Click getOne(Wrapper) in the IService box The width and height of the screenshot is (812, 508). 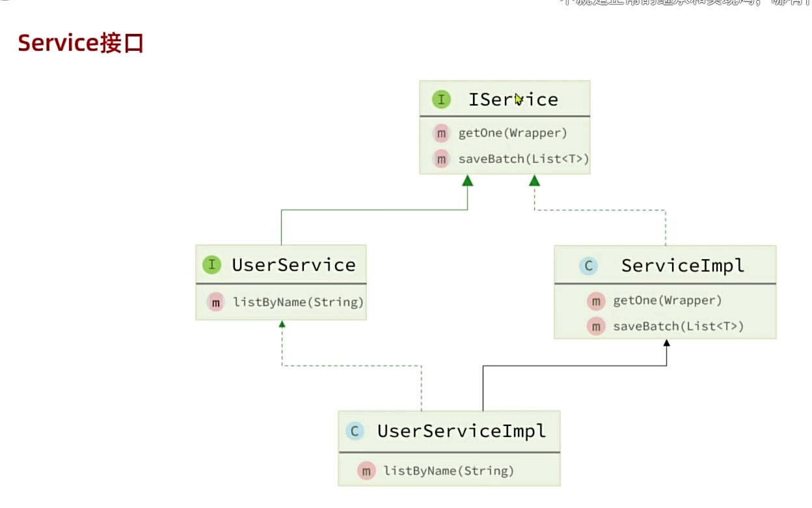click(x=513, y=134)
